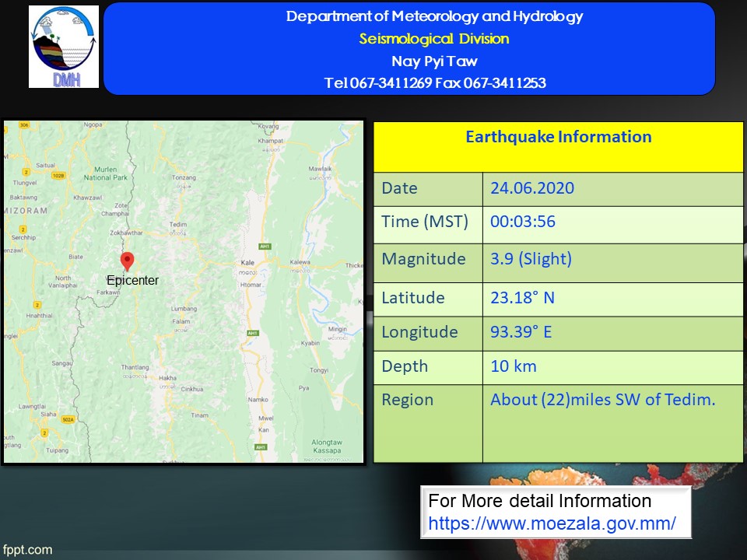Click the 'Epicenter' label on the map
The image size is (747, 560).
tap(132, 280)
